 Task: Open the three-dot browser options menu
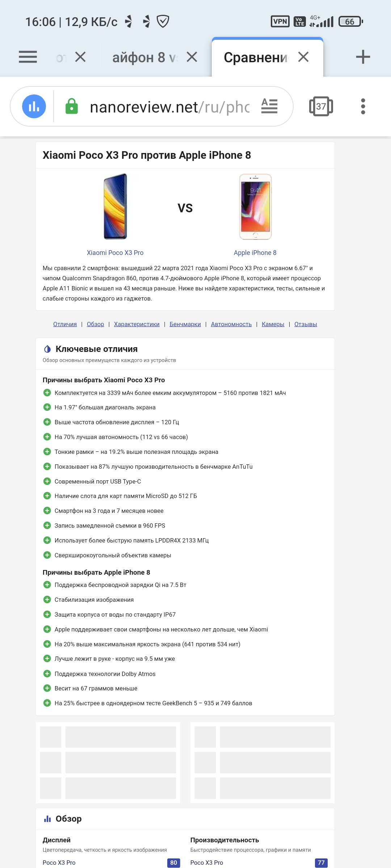pos(363,106)
